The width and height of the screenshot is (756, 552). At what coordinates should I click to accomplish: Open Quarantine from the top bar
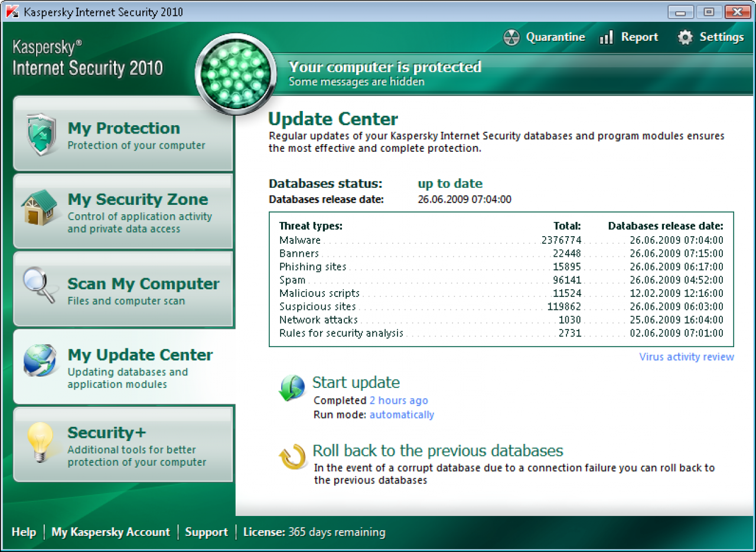[x=544, y=37]
